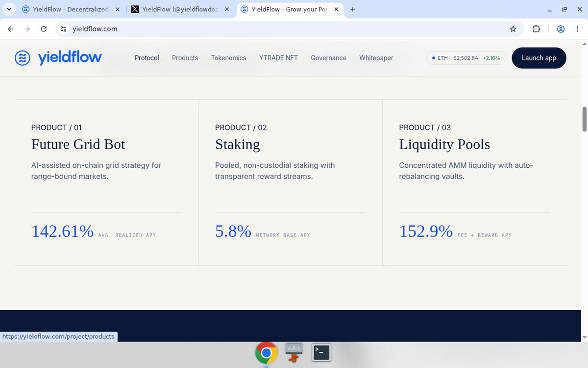The height and width of the screenshot is (368, 588).
Task: Click the pooled non-custodial staking description
Action: [275, 171]
